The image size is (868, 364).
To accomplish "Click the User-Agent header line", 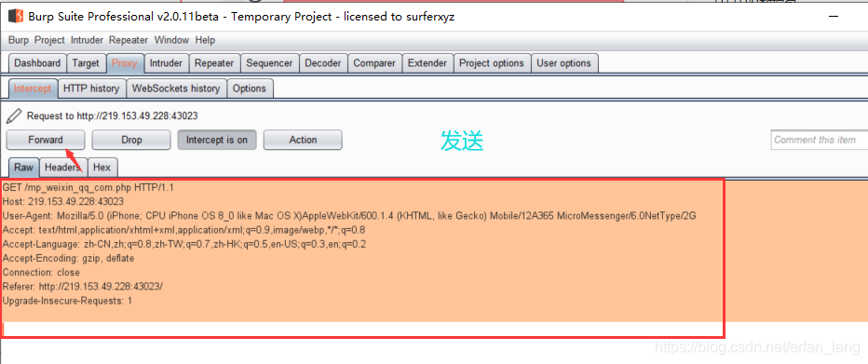I will click(x=349, y=216).
